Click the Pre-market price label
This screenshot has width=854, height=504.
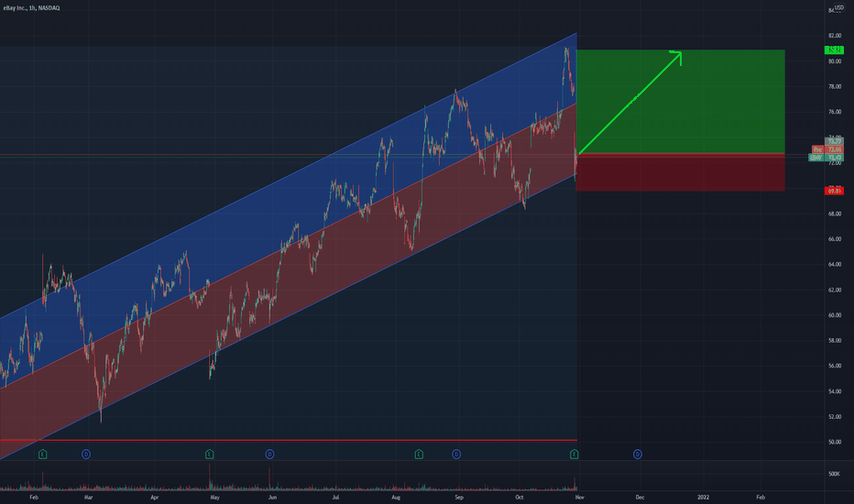tap(827, 149)
